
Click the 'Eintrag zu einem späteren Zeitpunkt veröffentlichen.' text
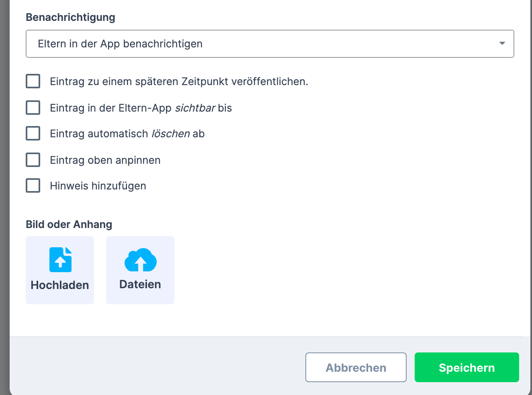point(179,81)
